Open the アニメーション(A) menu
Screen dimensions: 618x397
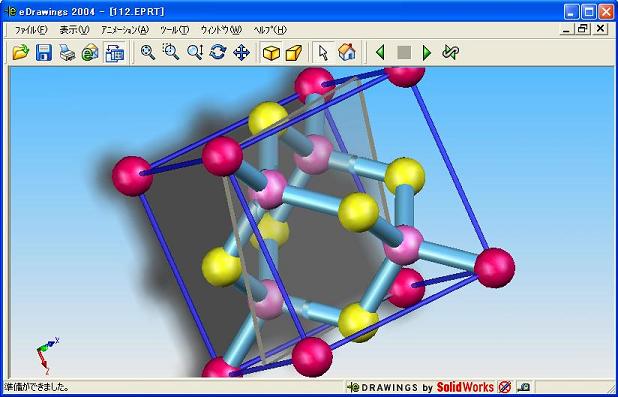(x=125, y=30)
